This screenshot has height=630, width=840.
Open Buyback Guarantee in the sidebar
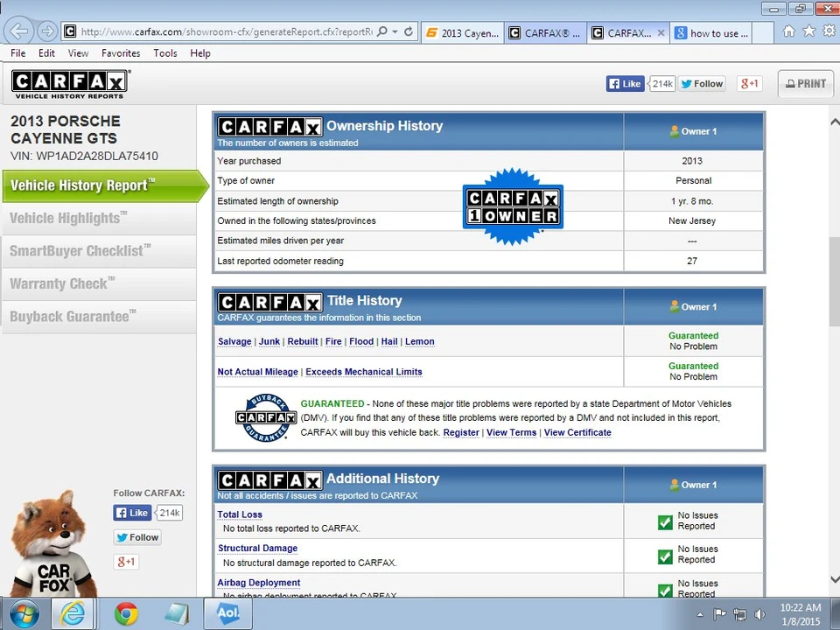tap(99, 317)
